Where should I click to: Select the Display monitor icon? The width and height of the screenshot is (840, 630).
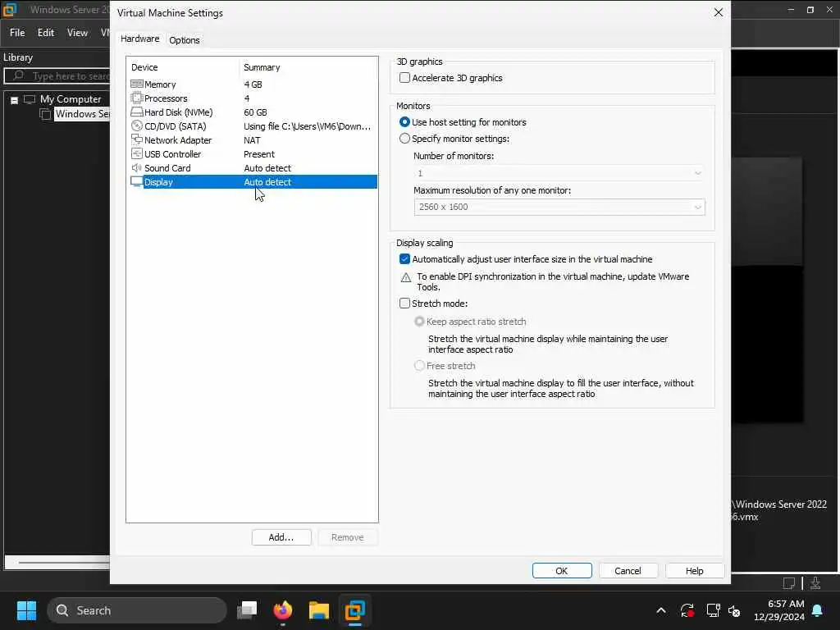137,181
